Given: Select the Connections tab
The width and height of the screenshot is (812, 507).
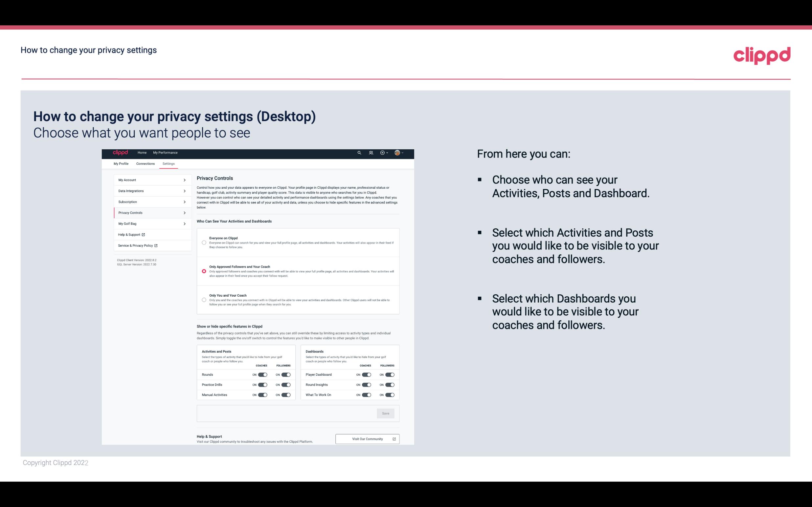Looking at the screenshot, I should [145, 163].
